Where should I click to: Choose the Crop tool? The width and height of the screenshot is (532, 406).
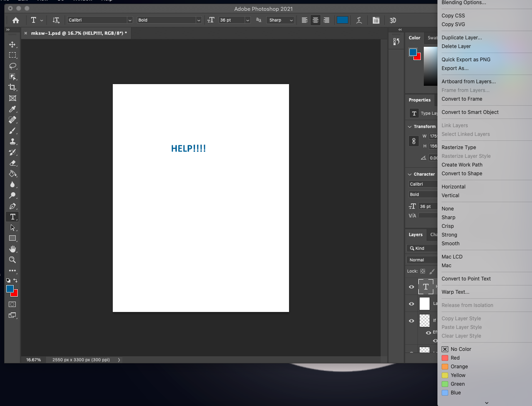point(12,87)
